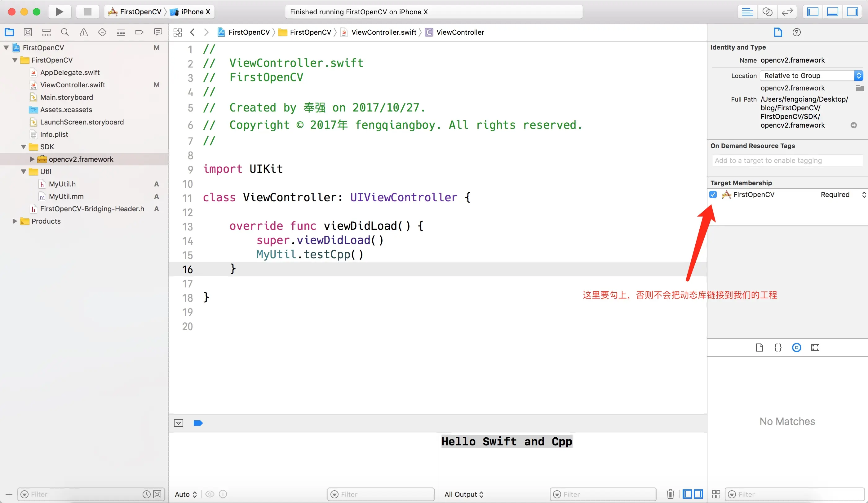Open the Project navigator tab
Screen dimensions: 868x503
coord(9,32)
